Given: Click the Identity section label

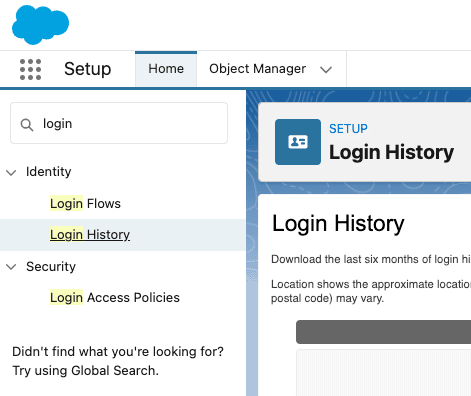Looking at the screenshot, I should (x=49, y=172).
